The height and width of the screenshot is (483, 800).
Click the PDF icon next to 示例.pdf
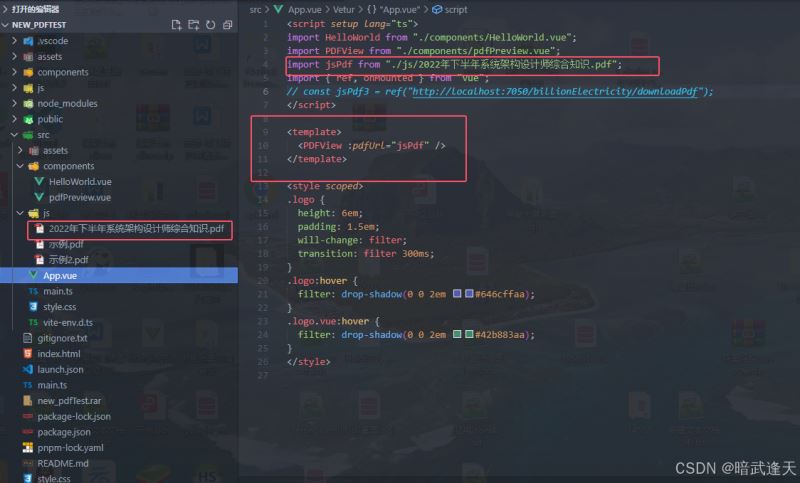coord(39,244)
